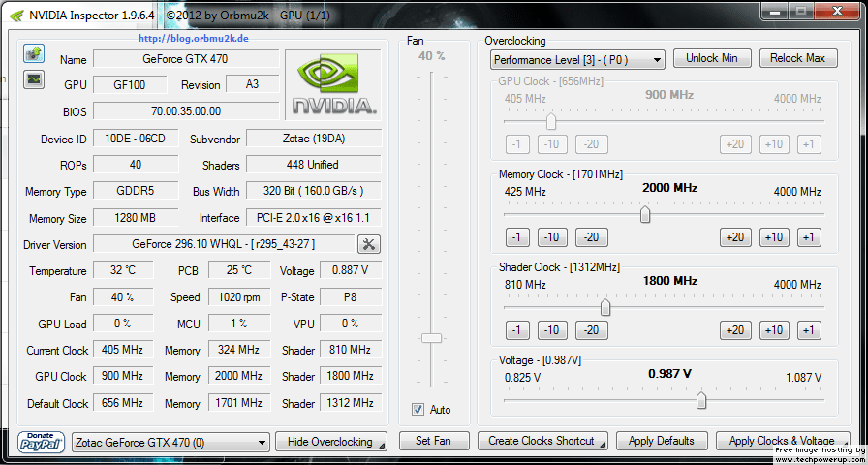
Task: Click the Unlock Min button
Action: [x=712, y=58]
